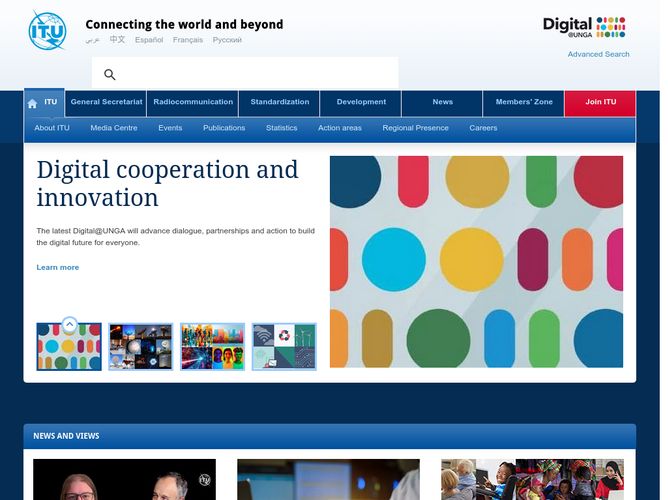Open the Learn more link
The height and width of the screenshot is (500, 668).
tap(58, 267)
